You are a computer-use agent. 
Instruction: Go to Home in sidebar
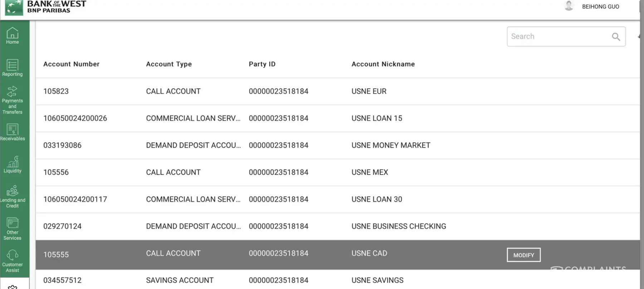click(13, 33)
